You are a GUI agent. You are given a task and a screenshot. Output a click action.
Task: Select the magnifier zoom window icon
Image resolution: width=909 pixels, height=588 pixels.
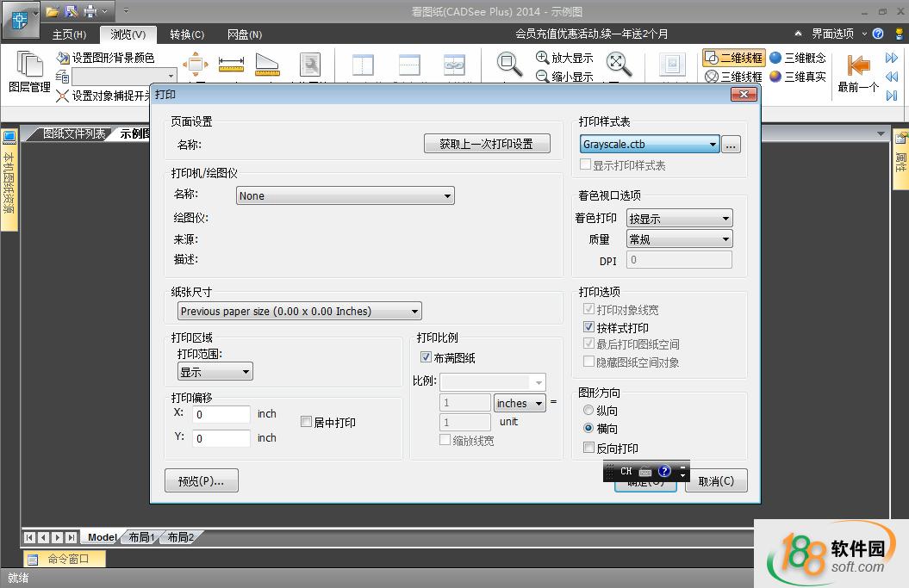coord(509,65)
